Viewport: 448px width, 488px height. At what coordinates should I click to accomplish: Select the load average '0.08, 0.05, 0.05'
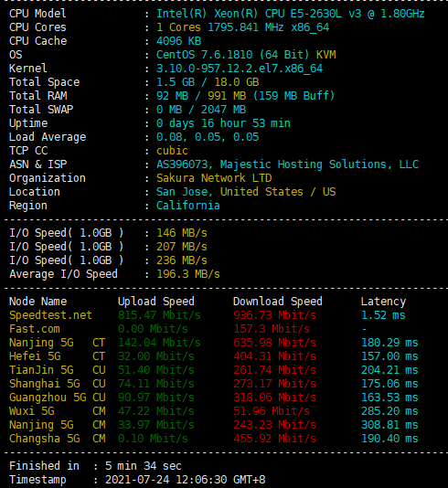(208, 137)
